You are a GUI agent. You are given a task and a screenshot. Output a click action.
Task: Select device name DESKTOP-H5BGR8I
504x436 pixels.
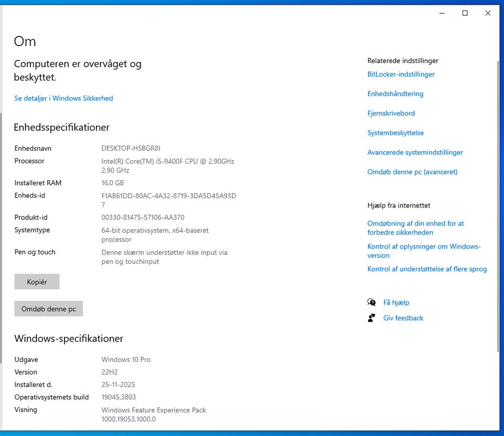pyautogui.click(x=131, y=148)
